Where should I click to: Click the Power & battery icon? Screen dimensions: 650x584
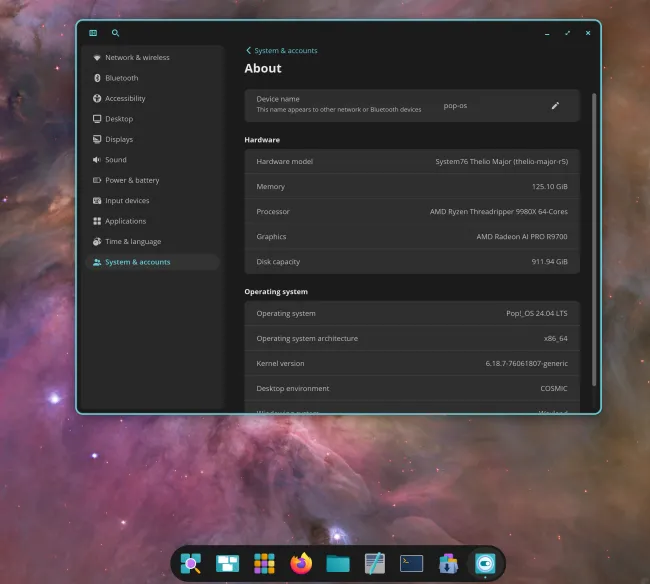97,180
